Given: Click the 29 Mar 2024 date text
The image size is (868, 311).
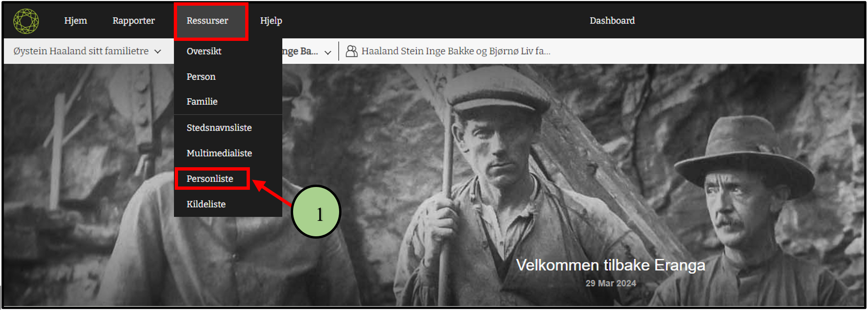Looking at the screenshot, I should click(611, 283).
